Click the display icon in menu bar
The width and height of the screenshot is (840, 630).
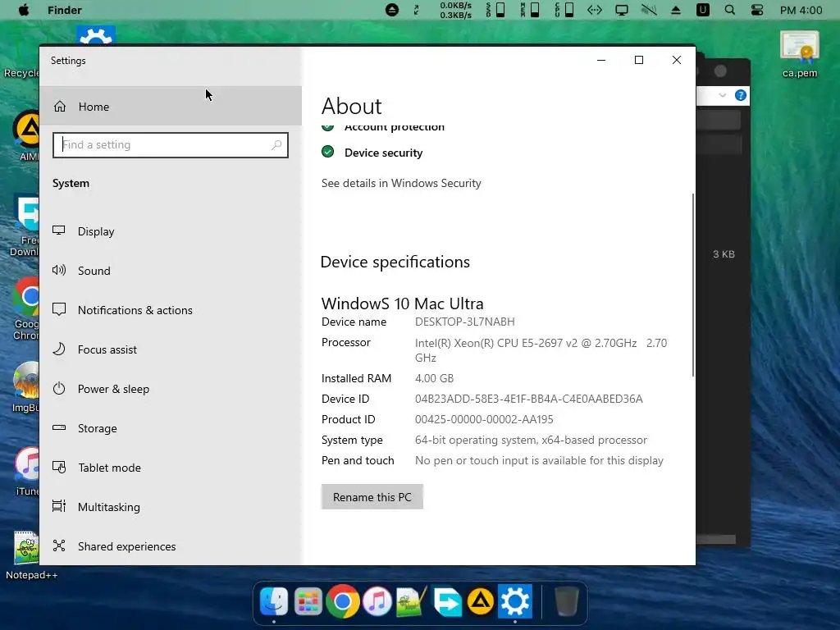click(x=622, y=10)
